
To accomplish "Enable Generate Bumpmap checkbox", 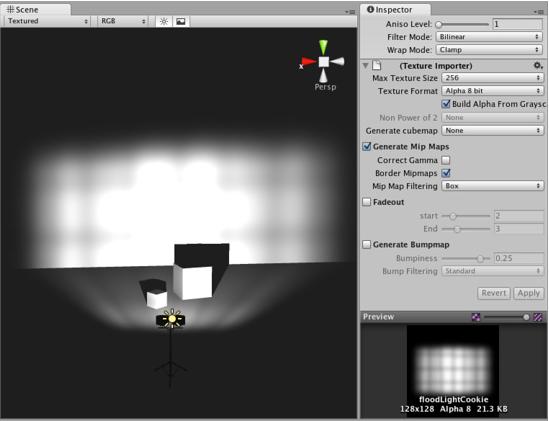I will click(367, 244).
